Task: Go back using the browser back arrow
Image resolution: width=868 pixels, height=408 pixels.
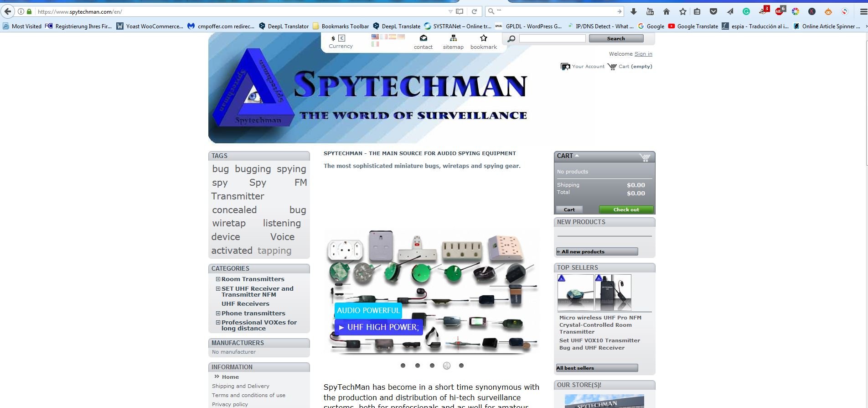Action: pyautogui.click(x=8, y=11)
